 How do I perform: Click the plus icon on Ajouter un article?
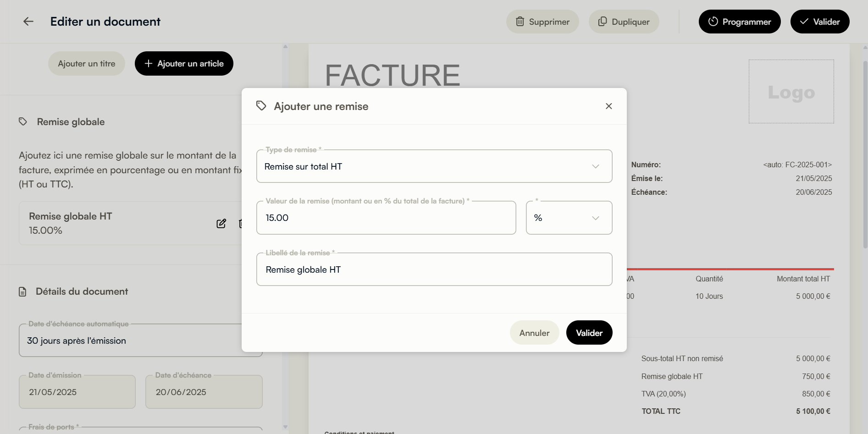pyautogui.click(x=148, y=64)
